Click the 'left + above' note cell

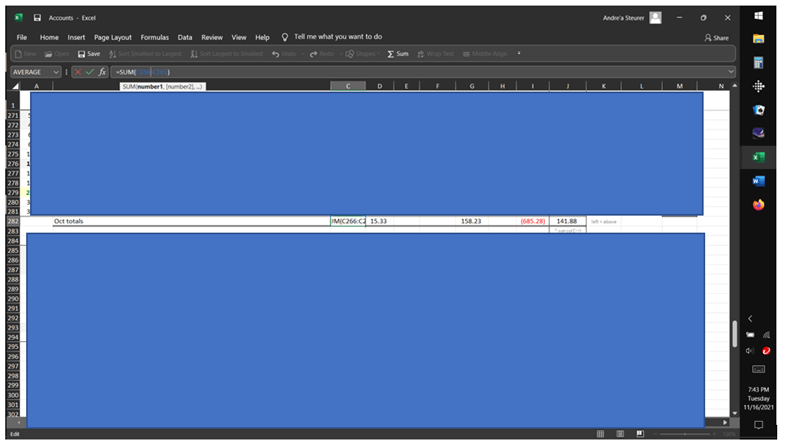click(604, 221)
